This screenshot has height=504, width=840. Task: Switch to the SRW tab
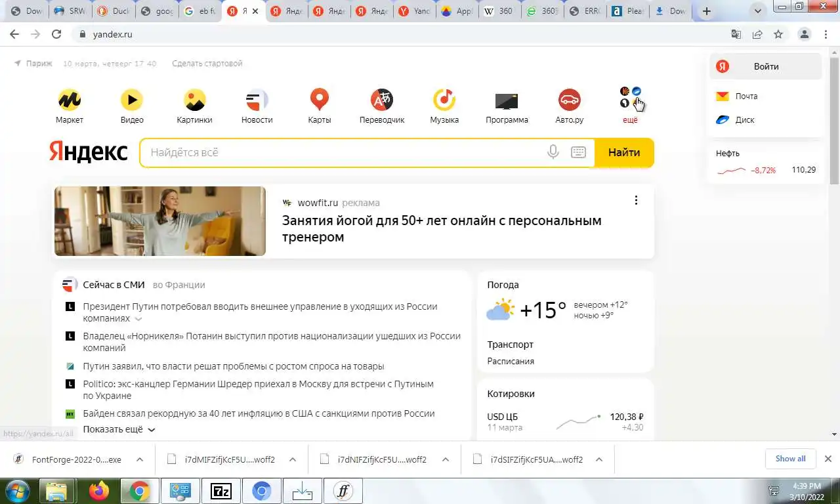click(69, 11)
